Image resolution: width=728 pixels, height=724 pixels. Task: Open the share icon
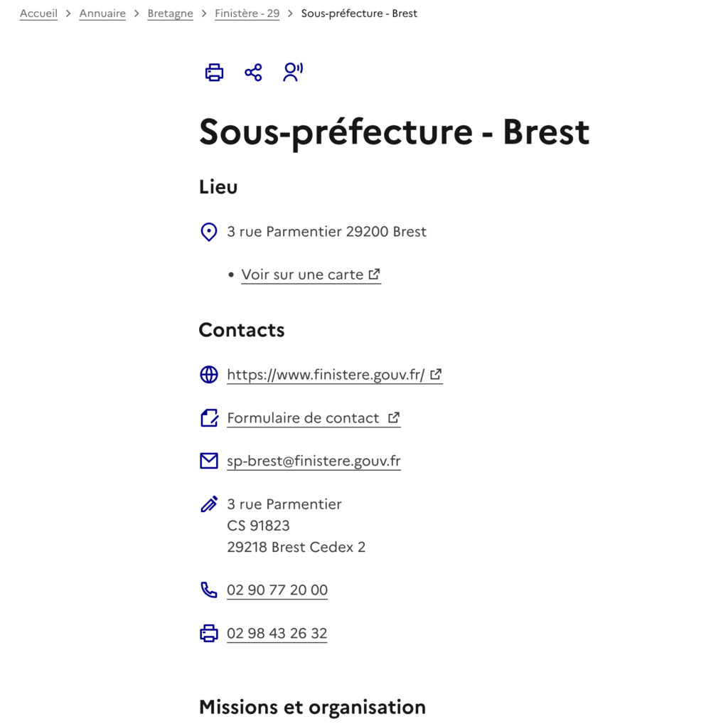point(253,73)
